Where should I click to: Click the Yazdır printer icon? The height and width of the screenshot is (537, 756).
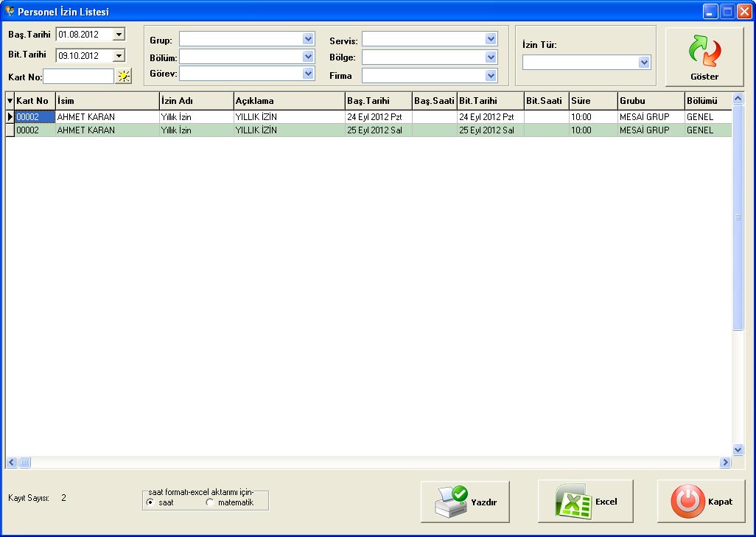(x=449, y=502)
